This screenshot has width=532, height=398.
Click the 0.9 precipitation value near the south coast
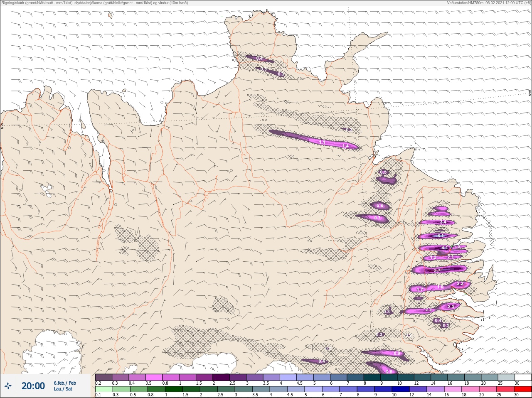(397, 354)
